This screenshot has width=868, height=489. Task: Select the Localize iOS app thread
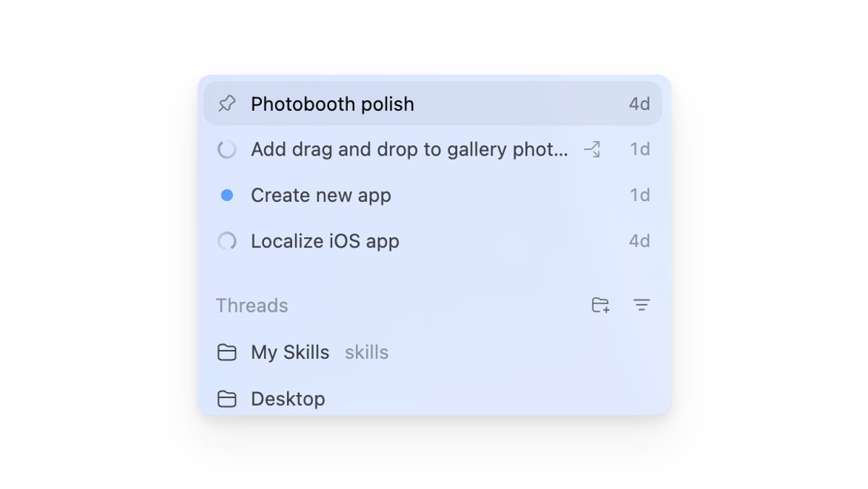(433, 241)
